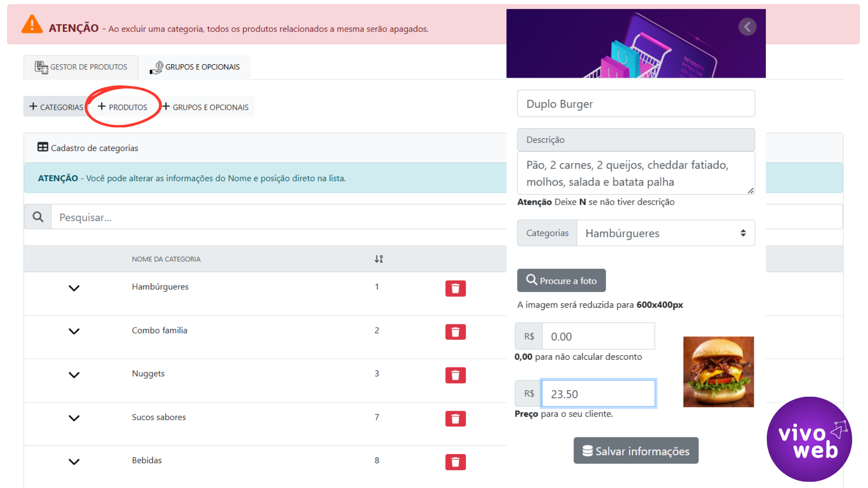Image resolution: width=868 pixels, height=488 pixels.
Task: Click Procure a foto button
Action: pyautogui.click(x=561, y=281)
